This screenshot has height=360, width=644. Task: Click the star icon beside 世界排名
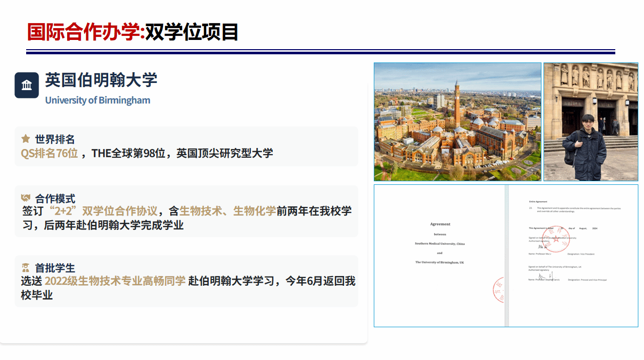point(26,139)
